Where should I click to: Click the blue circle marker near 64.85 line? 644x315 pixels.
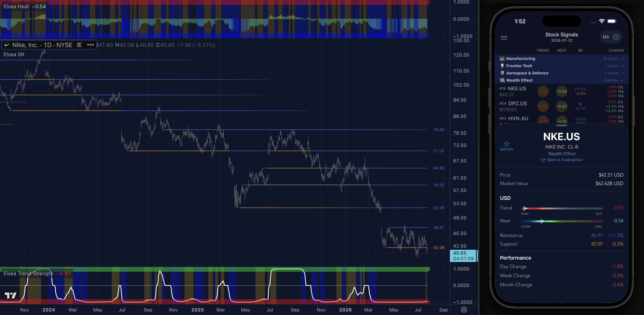point(367,171)
